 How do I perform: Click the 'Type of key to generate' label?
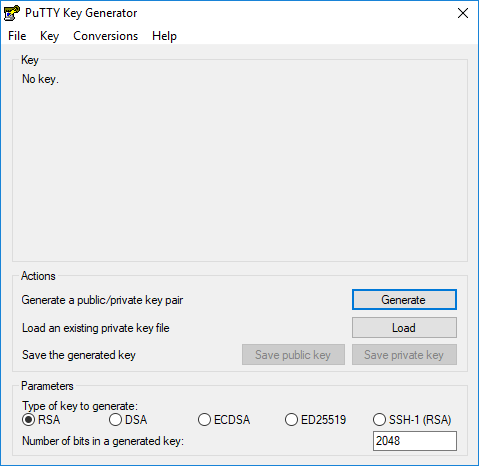(x=80, y=406)
